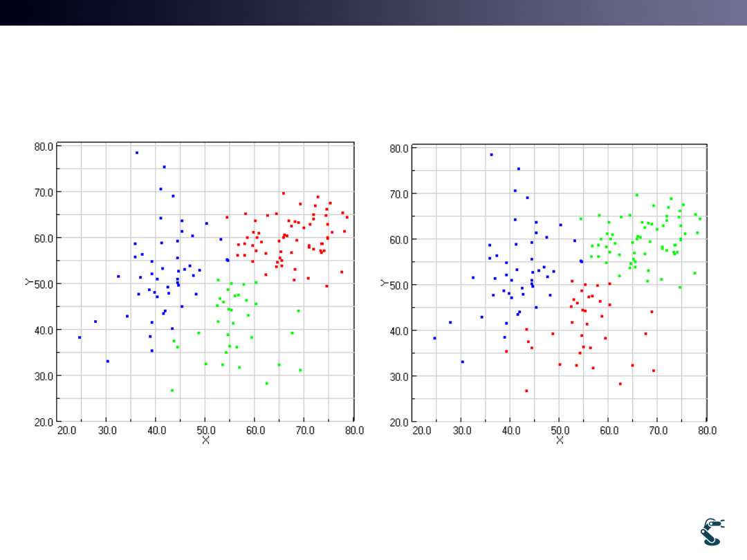Select the 80.0 X-axis tick on right chart
The width and height of the screenshot is (747, 560).
[707, 430]
